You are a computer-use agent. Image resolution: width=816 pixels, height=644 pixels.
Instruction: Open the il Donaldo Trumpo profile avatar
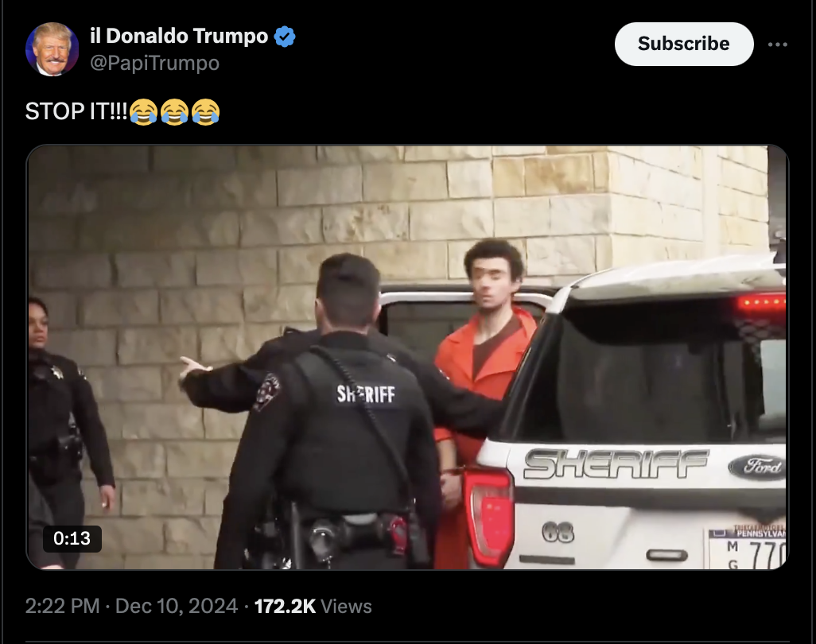click(x=52, y=49)
